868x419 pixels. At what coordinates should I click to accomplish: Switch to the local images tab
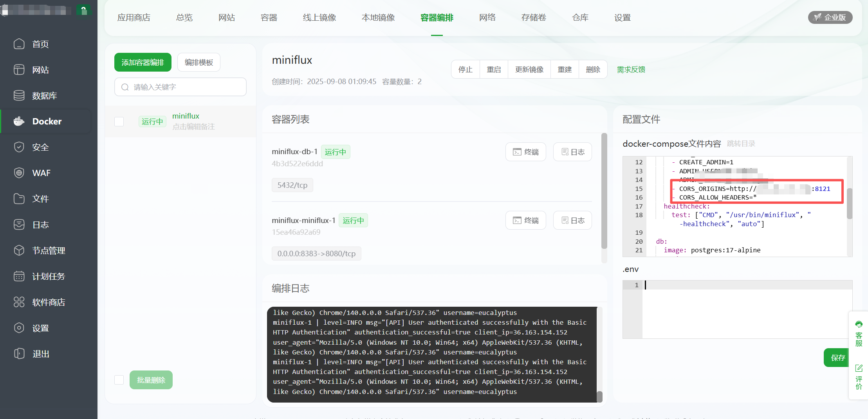click(x=378, y=18)
